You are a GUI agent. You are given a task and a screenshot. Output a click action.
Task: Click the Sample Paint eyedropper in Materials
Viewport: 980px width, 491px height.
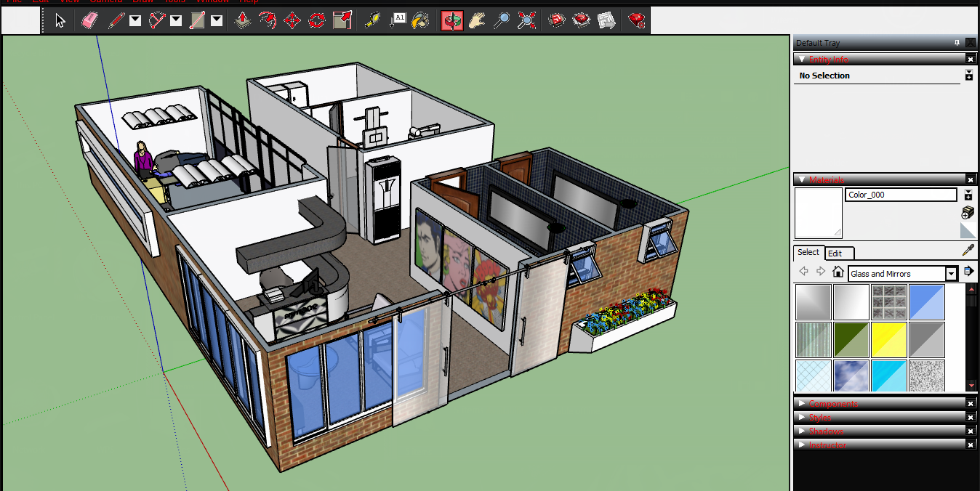(x=968, y=251)
